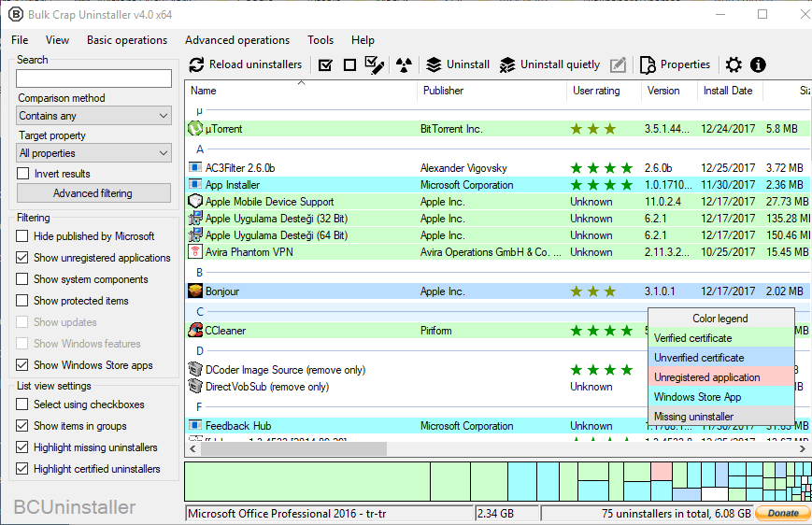Viewport: 812px width, 525px height.
Task: Click the deselect-all empty box toolbar icon
Action: pos(349,65)
